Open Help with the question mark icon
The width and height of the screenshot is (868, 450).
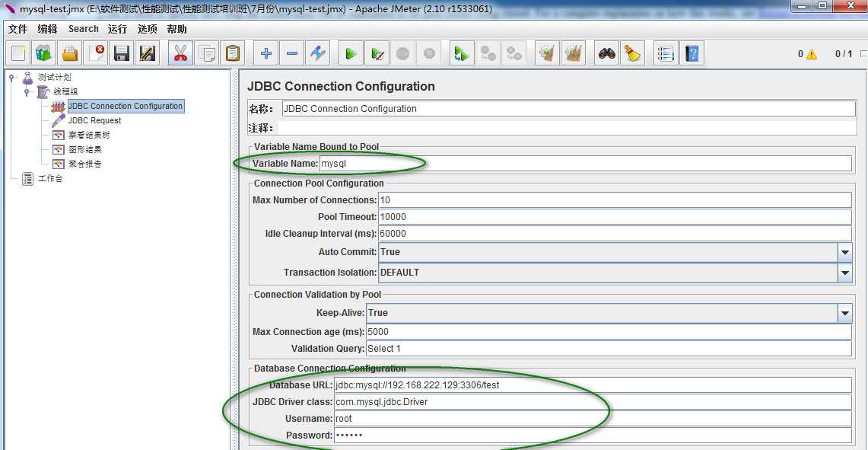click(692, 53)
